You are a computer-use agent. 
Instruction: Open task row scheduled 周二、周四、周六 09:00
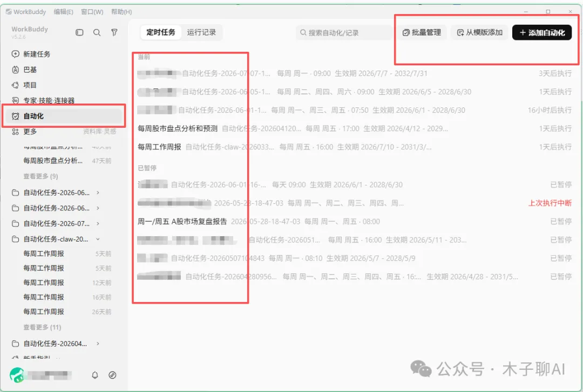[355, 92]
